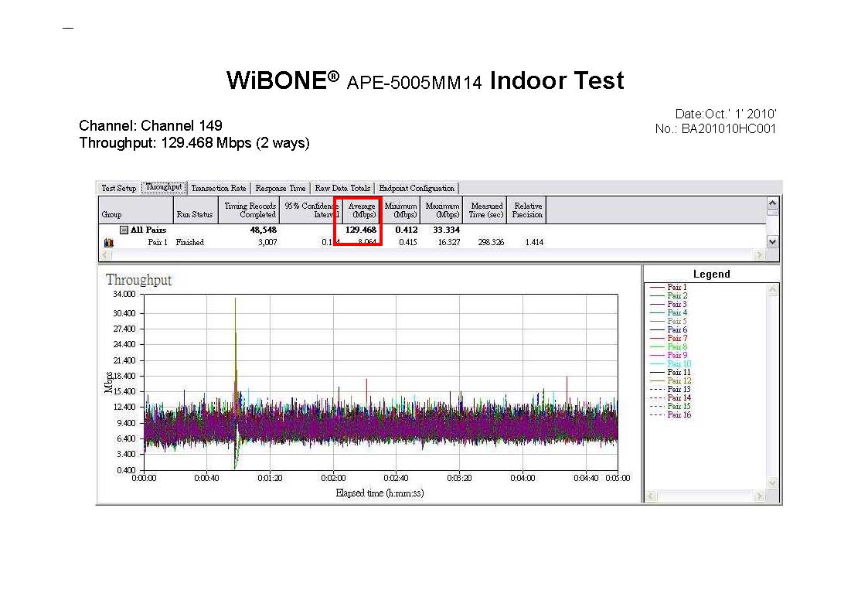Switch to Raw Data Totals tab
The width and height of the screenshot is (868, 614).
[342, 188]
